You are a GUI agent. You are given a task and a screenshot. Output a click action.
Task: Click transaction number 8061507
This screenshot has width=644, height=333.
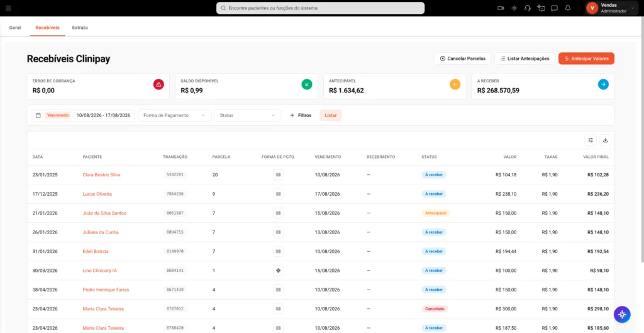pyautogui.click(x=175, y=213)
